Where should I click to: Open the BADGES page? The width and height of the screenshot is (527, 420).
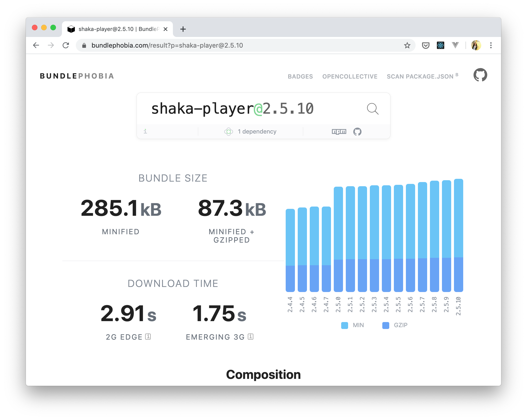(300, 76)
